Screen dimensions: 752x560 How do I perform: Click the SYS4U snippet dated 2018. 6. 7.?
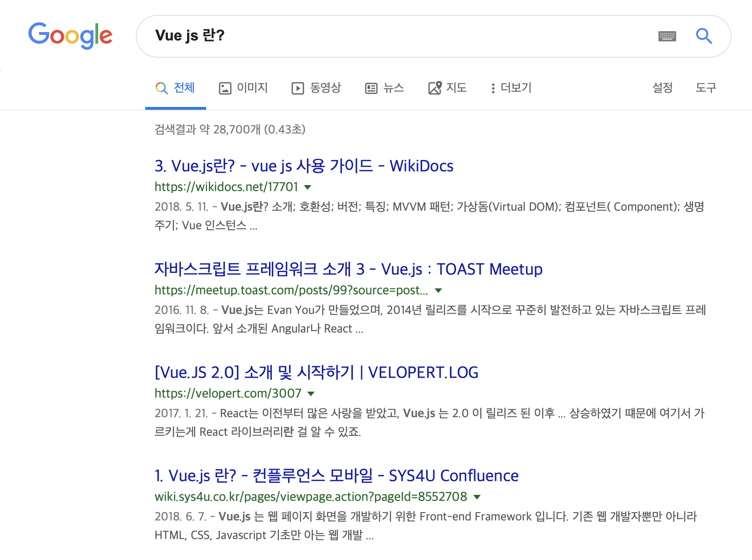tap(426, 526)
